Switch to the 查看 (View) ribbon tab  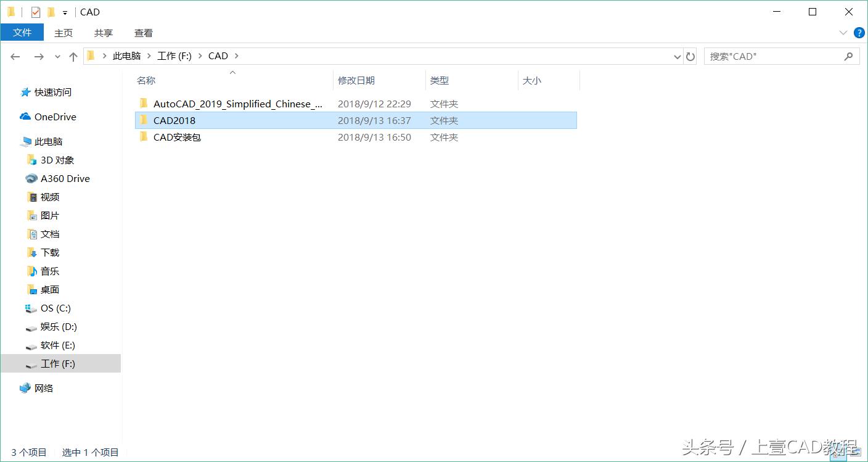(x=143, y=33)
